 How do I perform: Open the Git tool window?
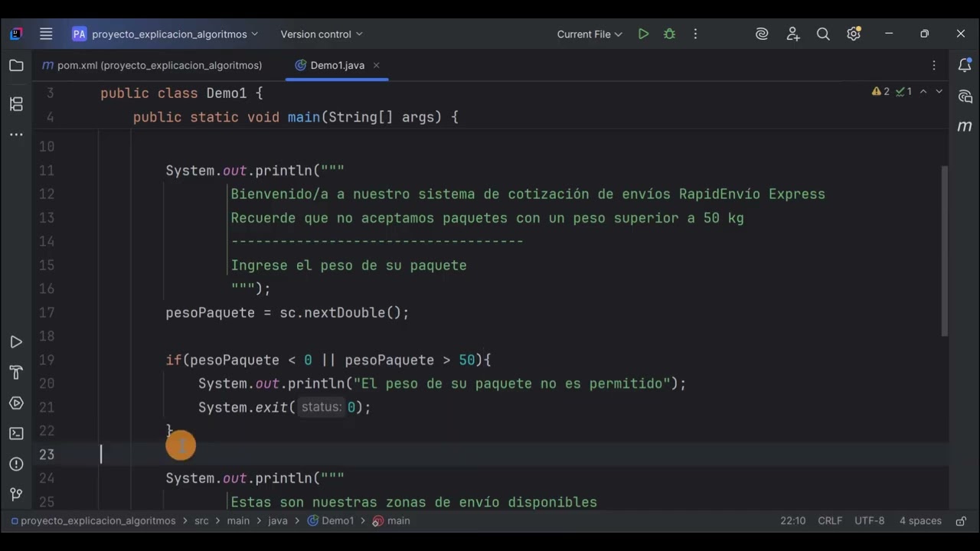(x=16, y=494)
